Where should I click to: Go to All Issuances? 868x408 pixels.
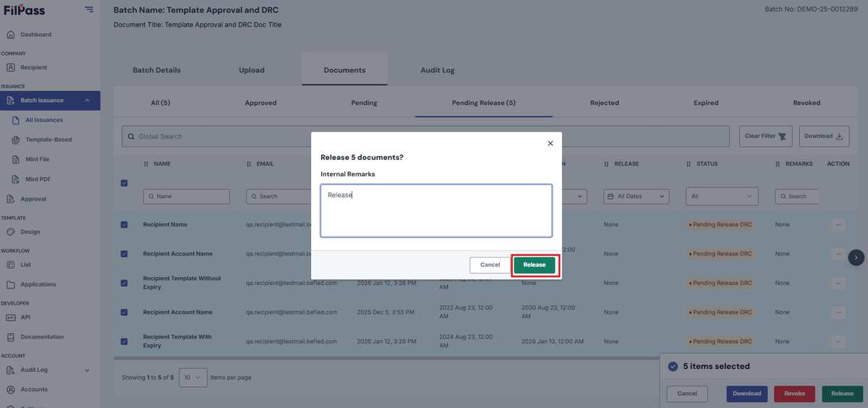click(44, 120)
